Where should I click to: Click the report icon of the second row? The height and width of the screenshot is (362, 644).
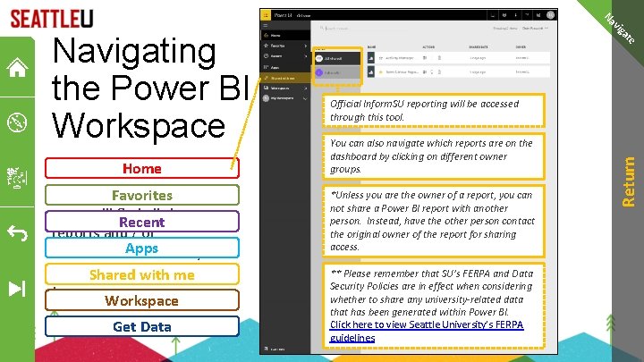tap(371, 72)
